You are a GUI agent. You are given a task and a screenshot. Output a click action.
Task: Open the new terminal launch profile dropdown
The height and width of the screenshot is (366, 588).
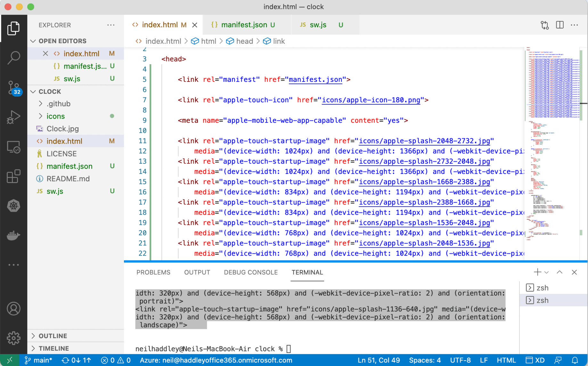click(547, 272)
